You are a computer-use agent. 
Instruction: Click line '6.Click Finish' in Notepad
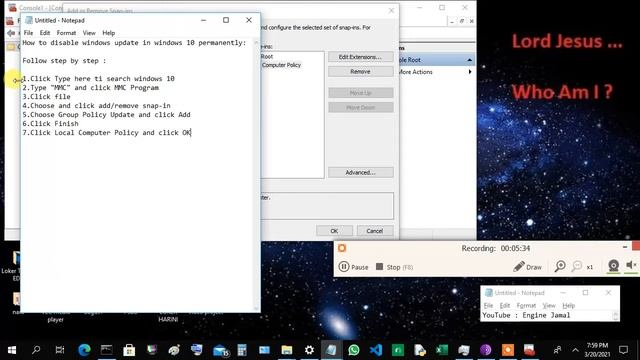coord(51,124)
